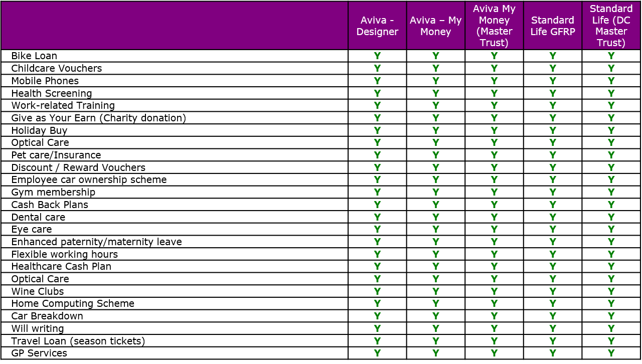The height and width of the screenshot is (364, 642).
Task: Click Cash Back Plans Y under Standard Life (DC Master Trust)
Action: [611, 205]
